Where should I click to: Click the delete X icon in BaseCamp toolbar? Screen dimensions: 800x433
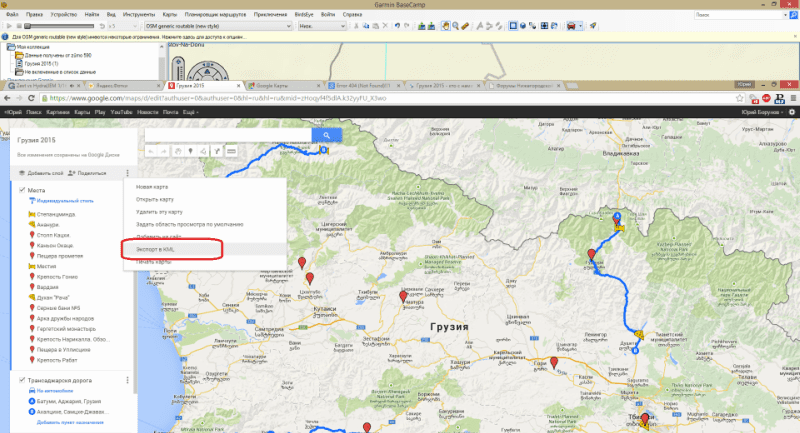385,26
